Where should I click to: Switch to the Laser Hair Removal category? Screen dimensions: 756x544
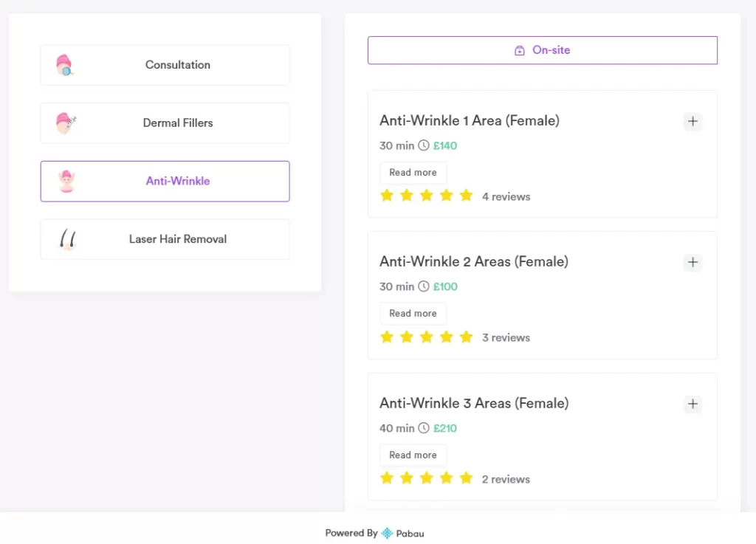(x=165, y=239)
